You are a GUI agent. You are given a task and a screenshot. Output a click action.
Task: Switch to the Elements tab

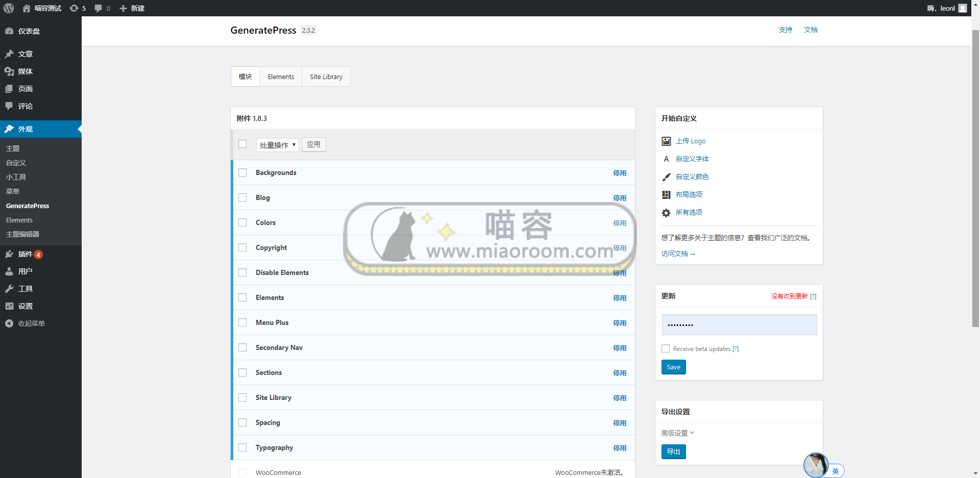click(x=281, y=77)
